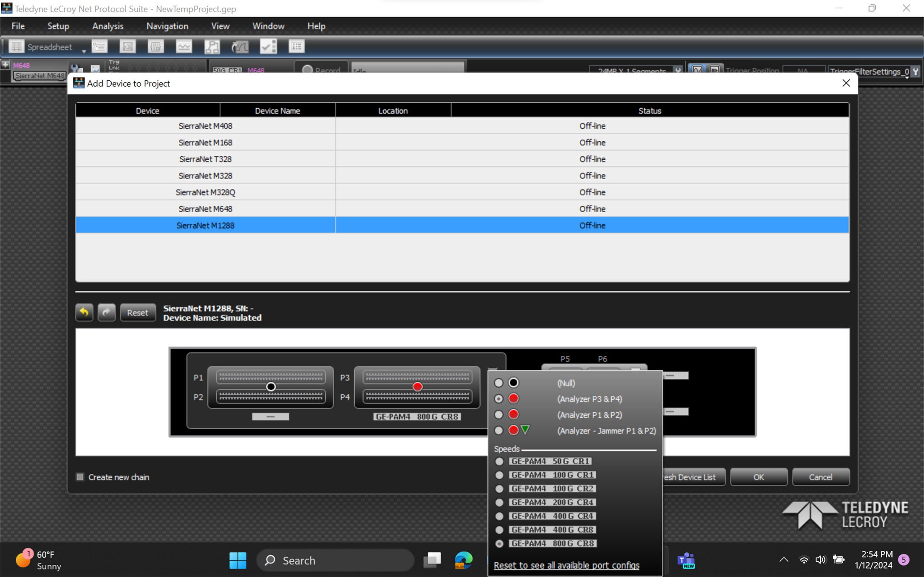
Task: Click the checkmark toolbar icon
Action: click(268, 46)
